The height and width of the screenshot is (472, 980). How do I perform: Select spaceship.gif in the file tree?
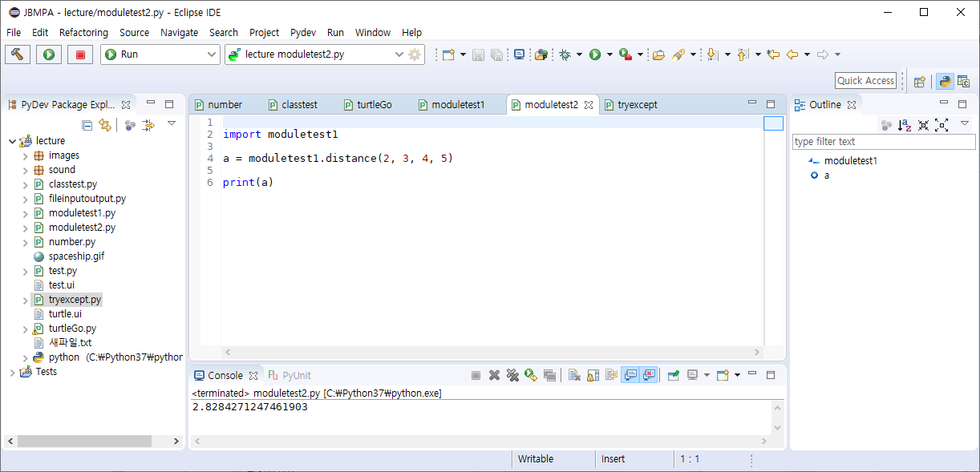tap(76, 256)
